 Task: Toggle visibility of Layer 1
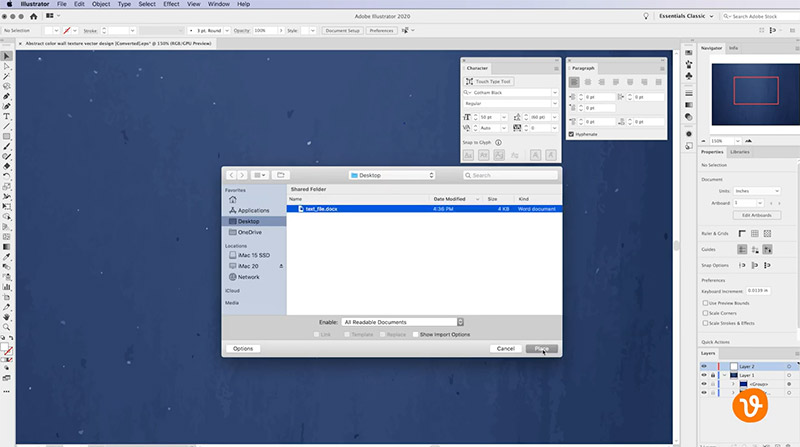click(x=704, y=375)
